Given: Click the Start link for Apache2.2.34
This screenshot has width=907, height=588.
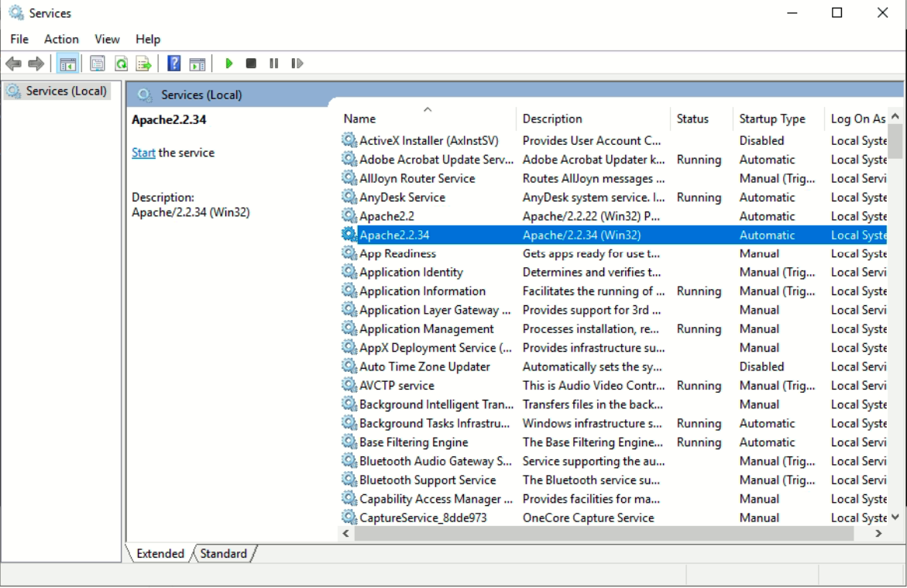Looking at the screenshot, I should coord(143,153).
